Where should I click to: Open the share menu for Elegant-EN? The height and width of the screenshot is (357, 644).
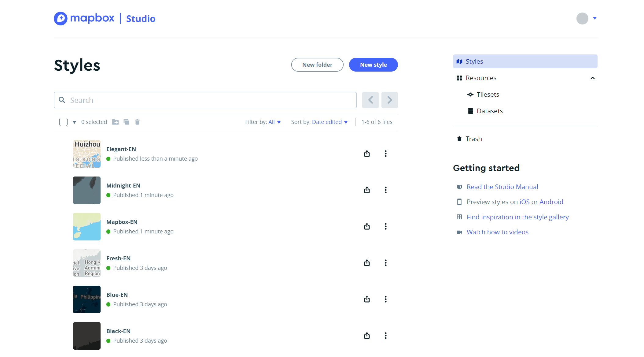coord(367,154)
